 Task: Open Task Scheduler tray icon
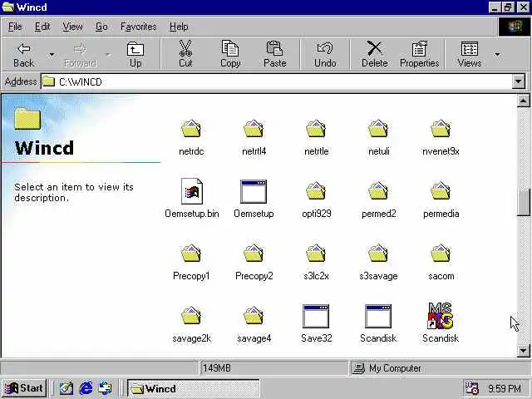[471, 388]
